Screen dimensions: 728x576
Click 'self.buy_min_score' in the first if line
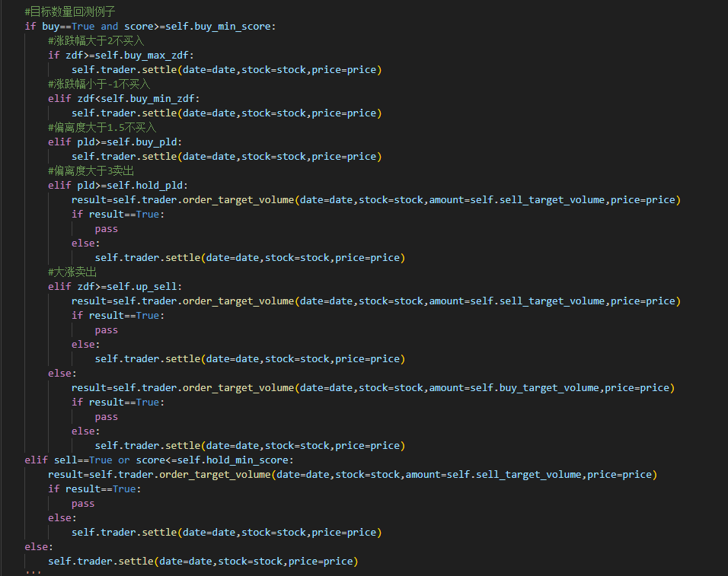218,27
